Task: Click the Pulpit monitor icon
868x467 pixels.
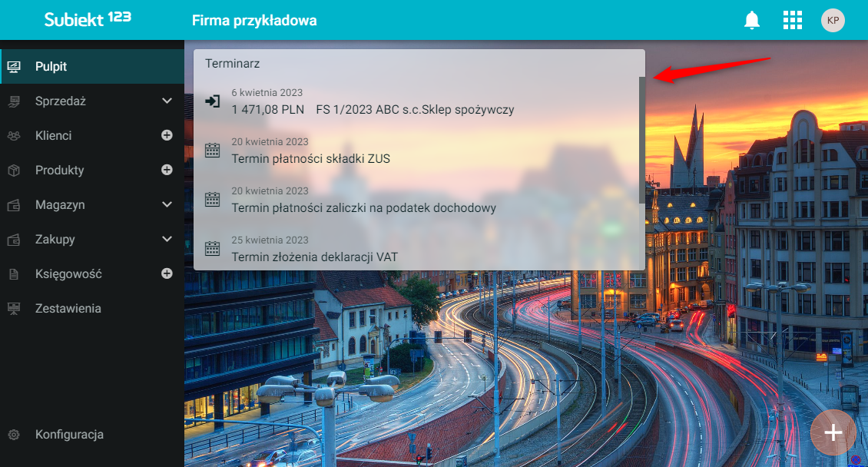Action: pyautogui.click(x=14, y=66)
